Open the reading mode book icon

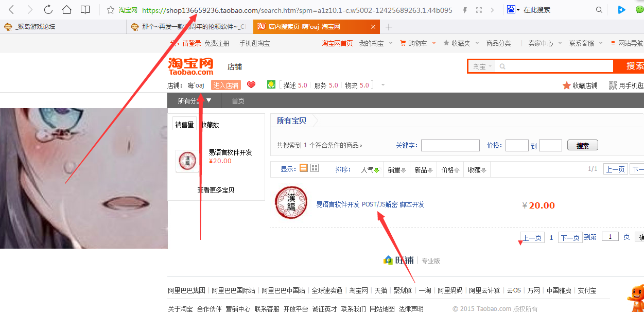point(85,9)
